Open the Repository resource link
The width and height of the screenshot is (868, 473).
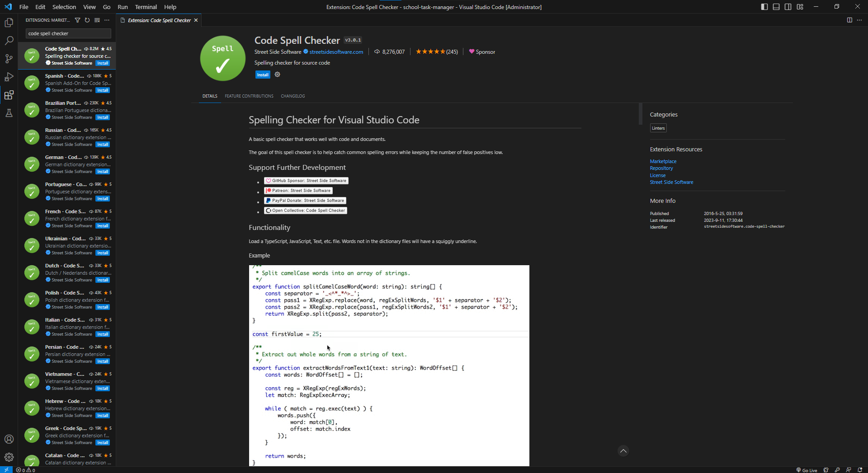pos(661,168)
